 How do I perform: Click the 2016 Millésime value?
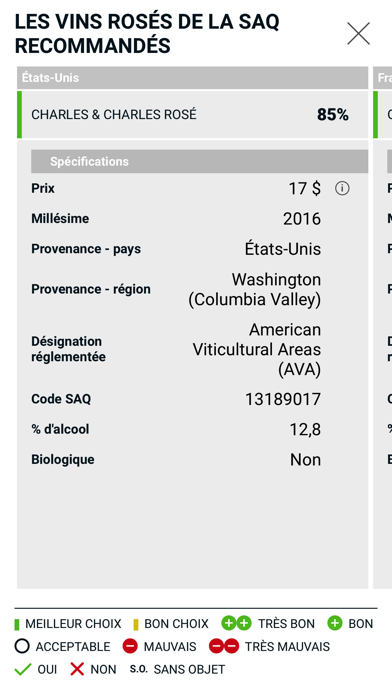[302, 219]
